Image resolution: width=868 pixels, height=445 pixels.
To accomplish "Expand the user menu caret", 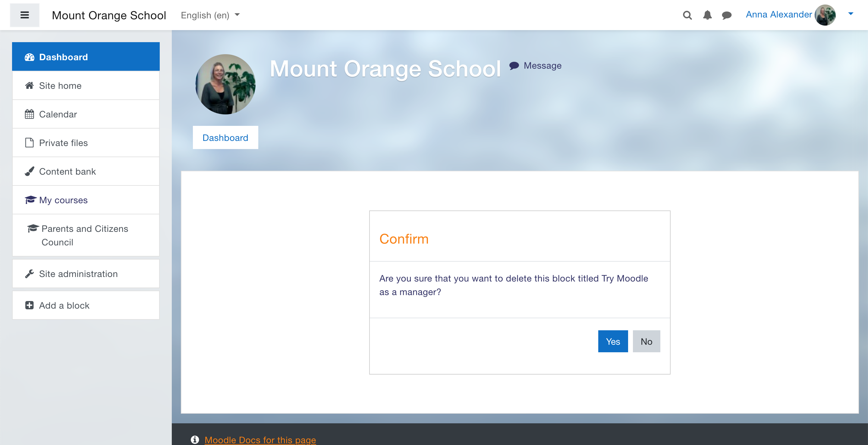I will [x=851, y=14].
